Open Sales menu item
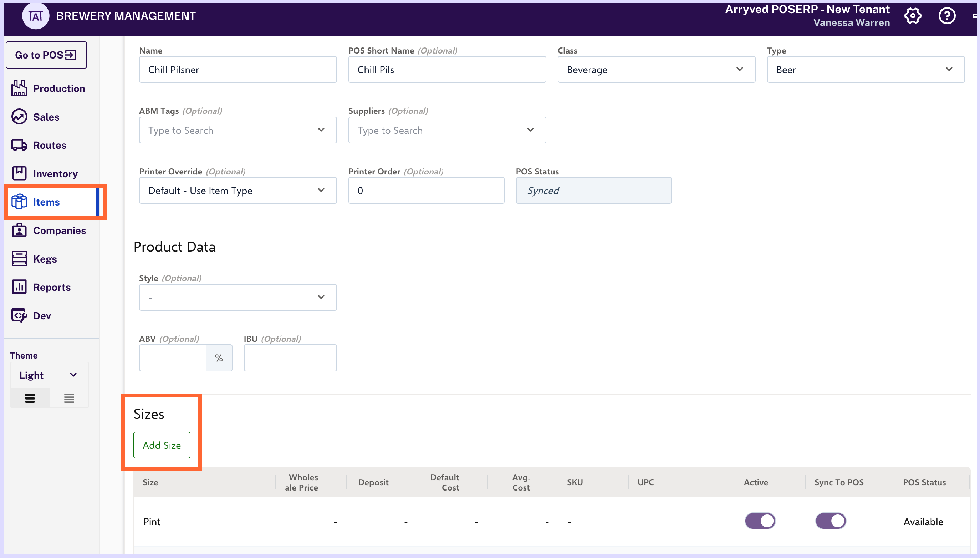 pos(46,117)
